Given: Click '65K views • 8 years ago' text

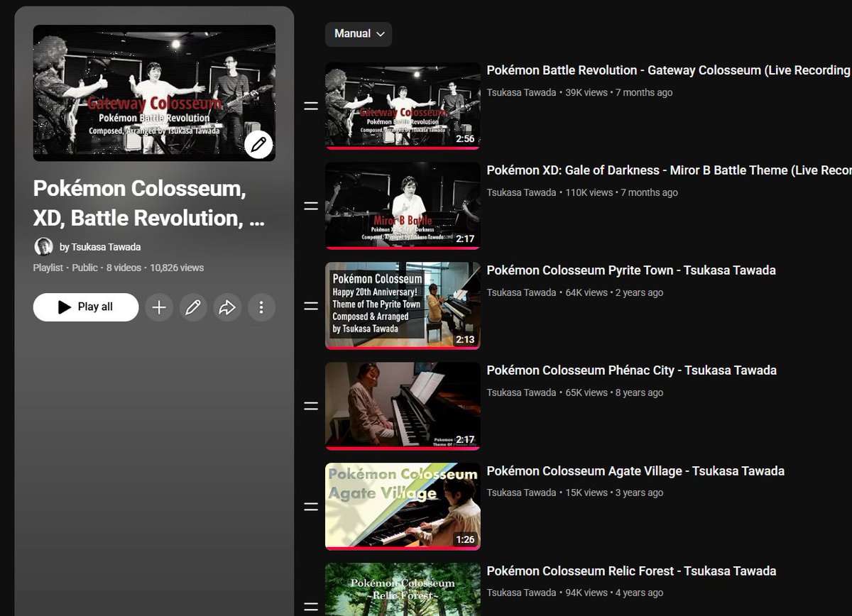Looking at the screenshot, I should point(614,392).
